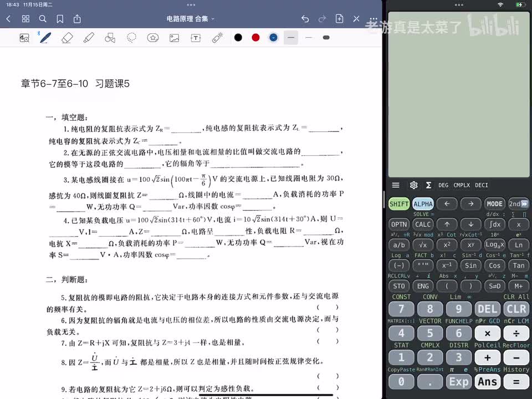Viewport: 532px width, 399px height.
Task: Open the calculator hamburger menu
Action: tap(396, 185)
